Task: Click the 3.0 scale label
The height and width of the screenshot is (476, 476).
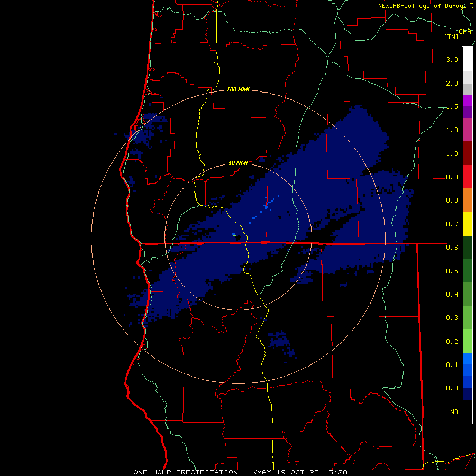Action: (x=452, y=59)
